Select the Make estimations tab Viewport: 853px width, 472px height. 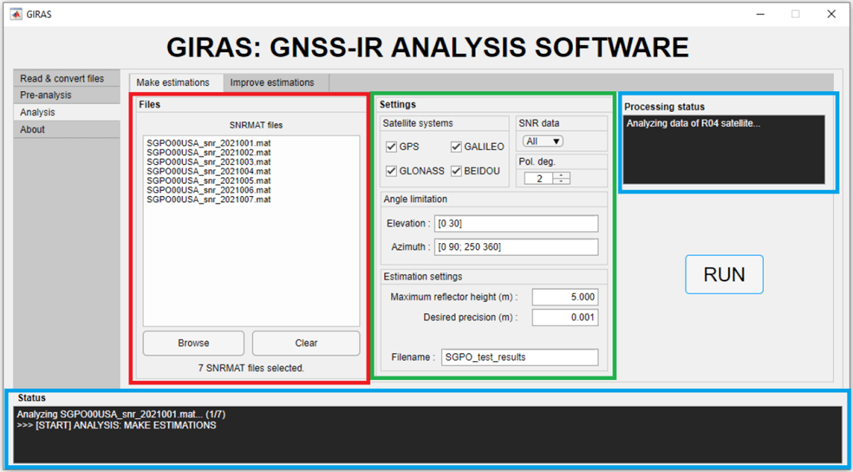[x=173, y=82]
